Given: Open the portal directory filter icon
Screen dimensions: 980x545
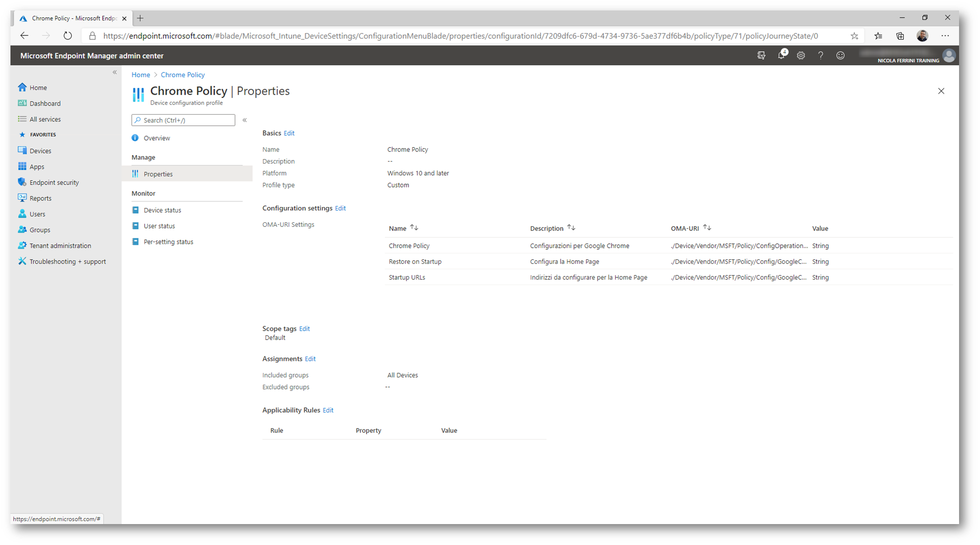Looking at the screenshot, I should pos(761,56).
